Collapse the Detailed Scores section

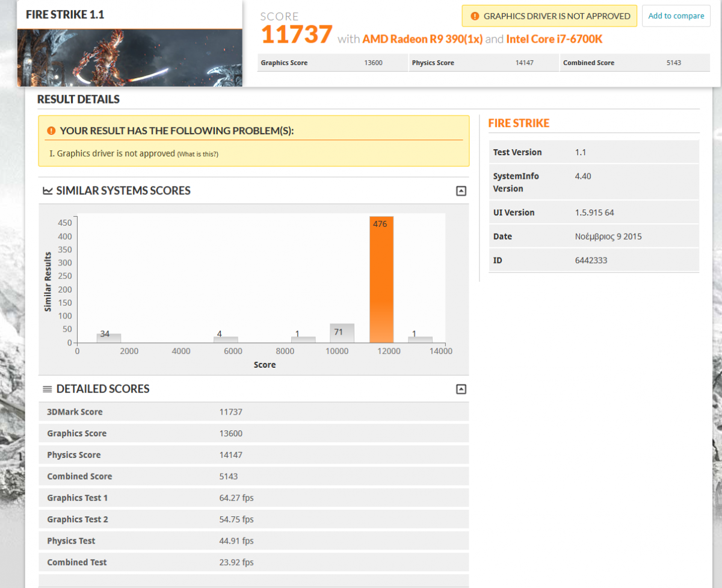click(x=461, y=389)
